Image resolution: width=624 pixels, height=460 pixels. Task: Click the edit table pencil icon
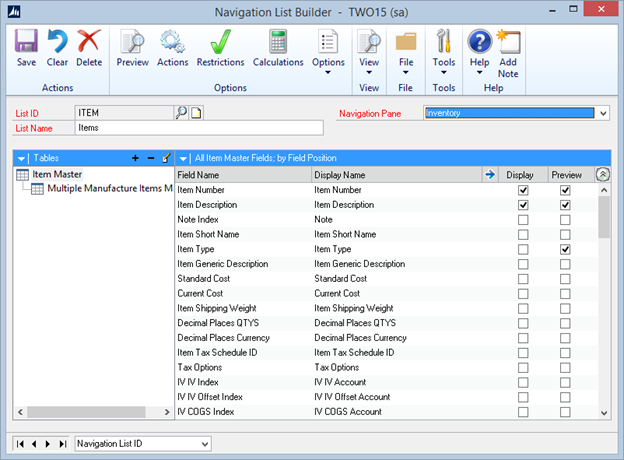166,158
